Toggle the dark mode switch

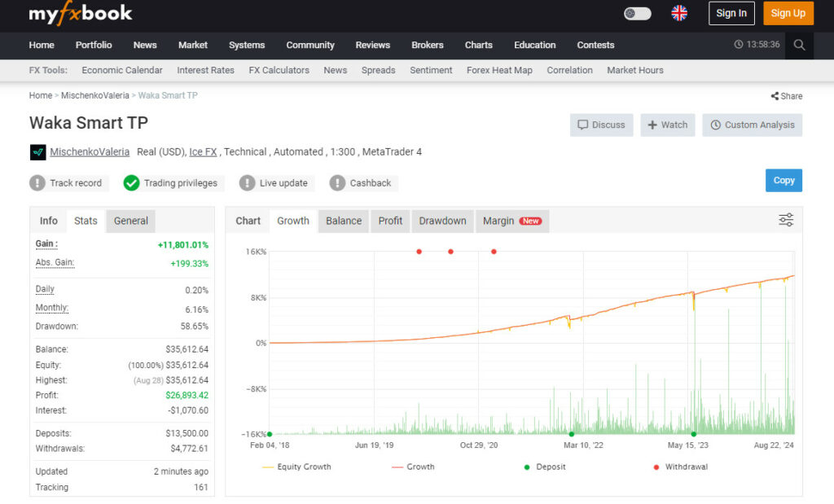[x=638, y=13]
